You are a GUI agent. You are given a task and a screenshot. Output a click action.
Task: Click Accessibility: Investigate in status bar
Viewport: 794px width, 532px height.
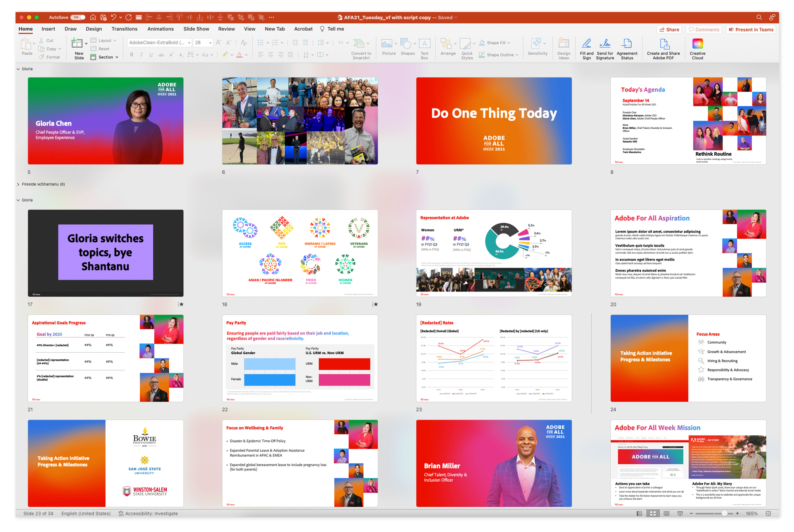click(148, 513)
